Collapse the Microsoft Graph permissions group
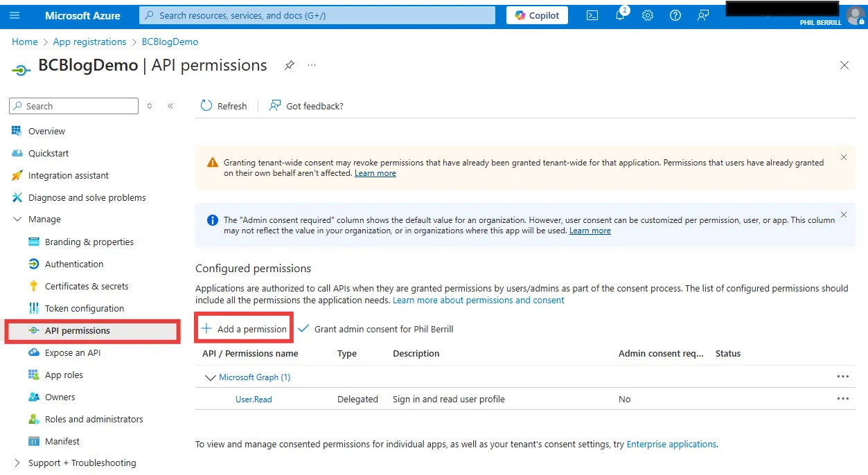 210,377
